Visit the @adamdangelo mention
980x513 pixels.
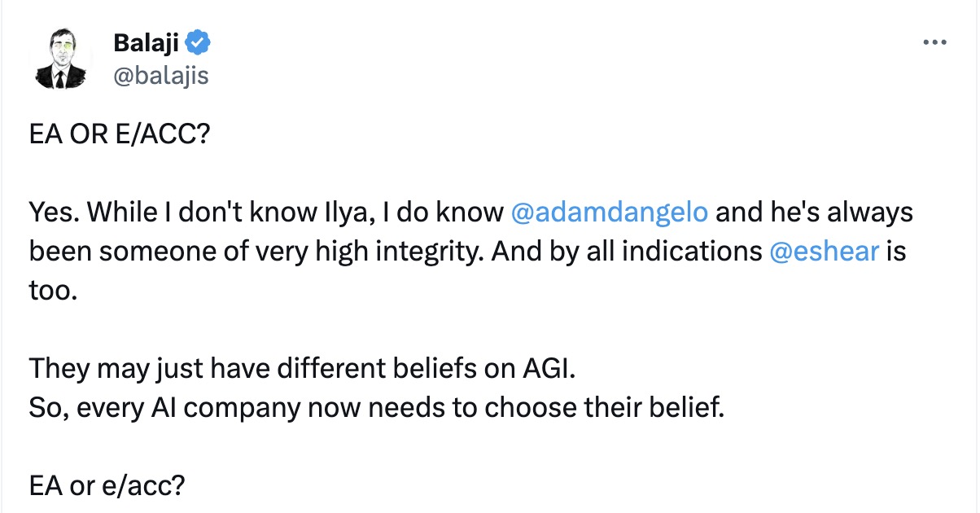pyautogui.click(x=609, y=213)
